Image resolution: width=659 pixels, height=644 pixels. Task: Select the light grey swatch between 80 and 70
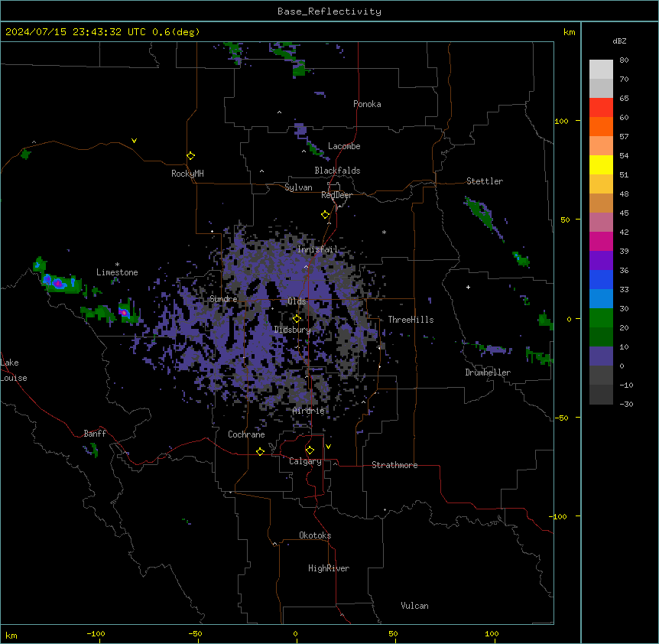pos(601,70)
